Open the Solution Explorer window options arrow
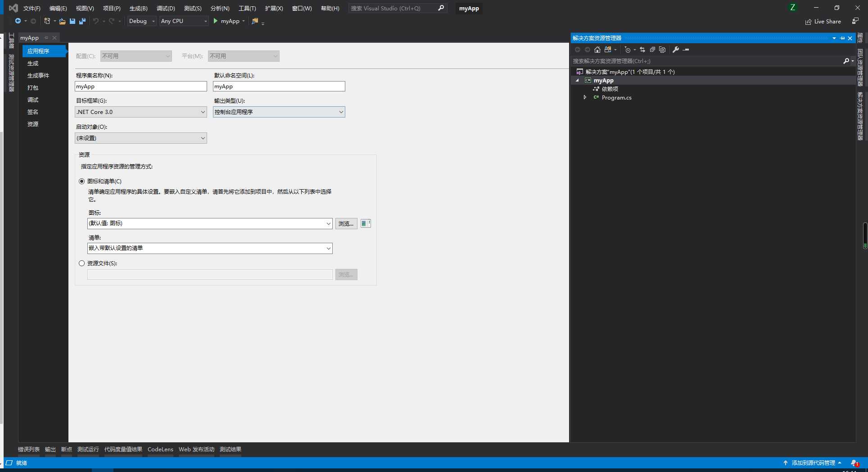 [x=834, y=38]
